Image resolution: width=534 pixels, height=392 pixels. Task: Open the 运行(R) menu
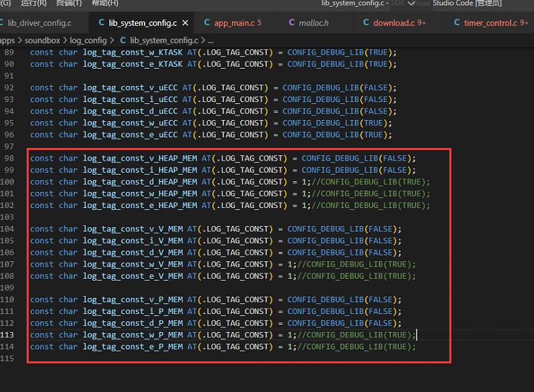(33, 3)
